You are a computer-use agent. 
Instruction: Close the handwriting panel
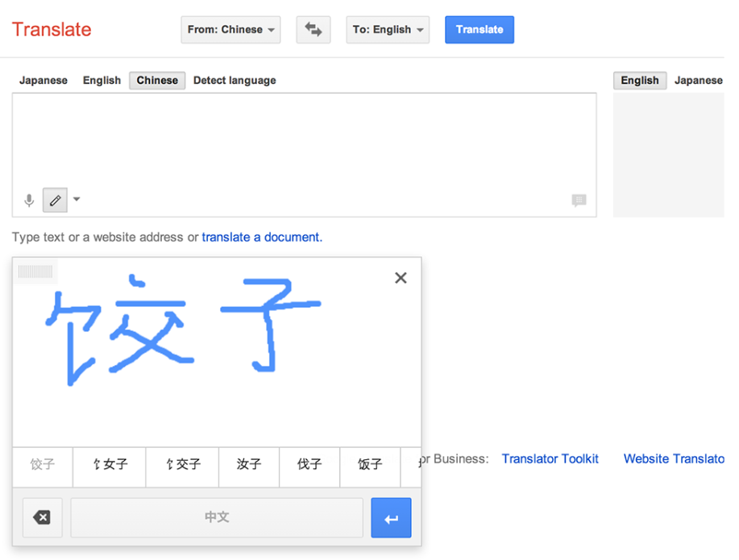coord(401,278)
